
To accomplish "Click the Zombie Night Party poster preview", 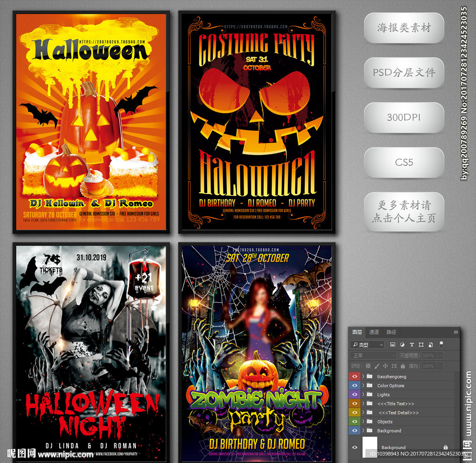I will coord(257,352).
